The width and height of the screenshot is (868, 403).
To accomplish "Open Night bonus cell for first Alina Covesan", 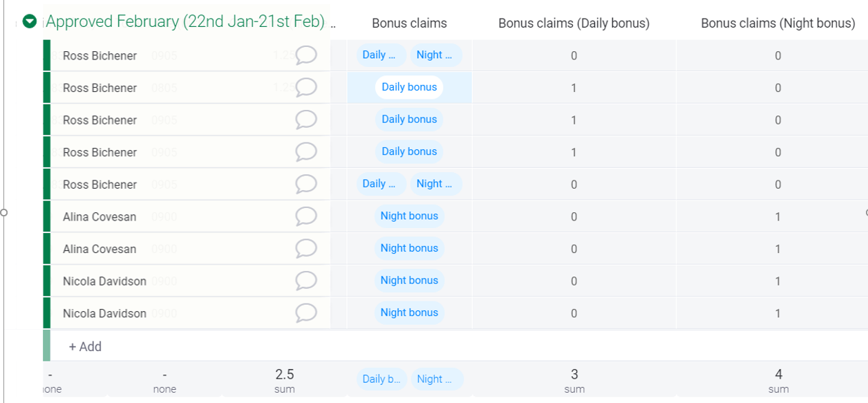I will pyautogui.click(x=409, y=216).
